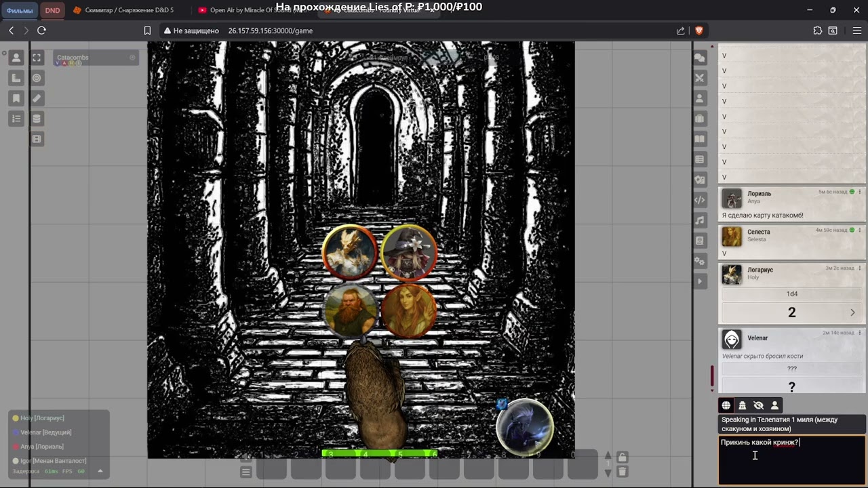Screen dimensions: 868x488
Task: Click the film-strip token tool
Action: (37, 140)
